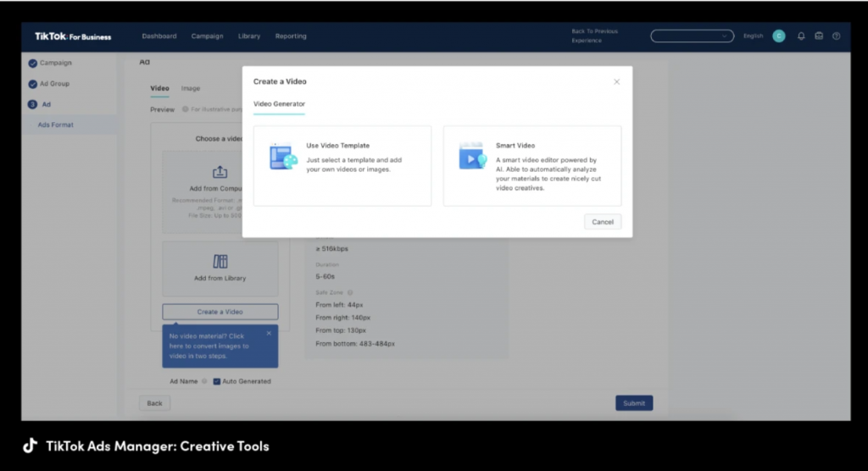Click the Campaign step checkmark icon

(x=33, y=63)
